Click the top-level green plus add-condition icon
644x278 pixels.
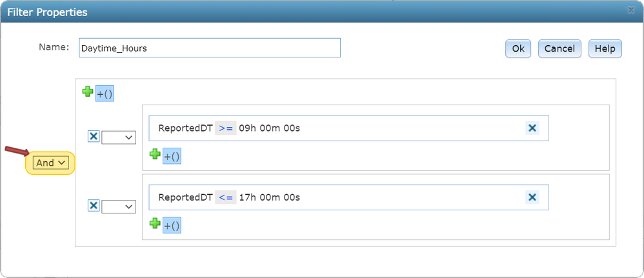point(88,92)
